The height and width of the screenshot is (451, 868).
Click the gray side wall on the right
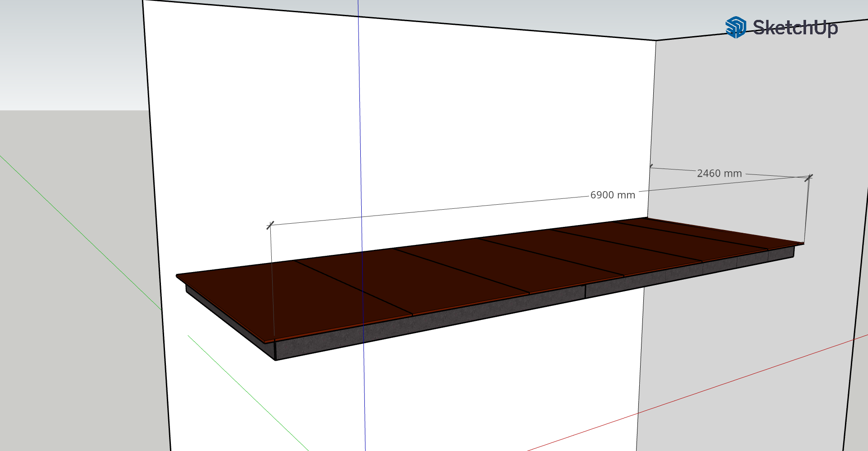[x=746, y=339]
